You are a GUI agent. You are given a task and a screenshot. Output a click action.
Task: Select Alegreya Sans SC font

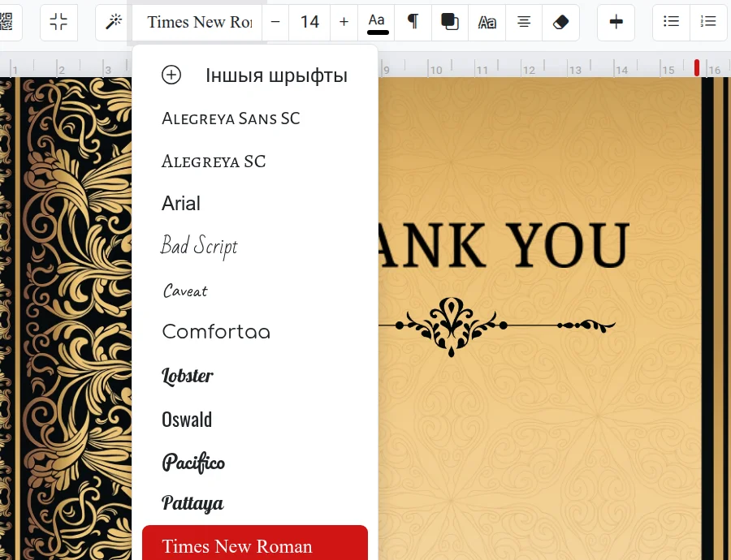pos(254,118)
